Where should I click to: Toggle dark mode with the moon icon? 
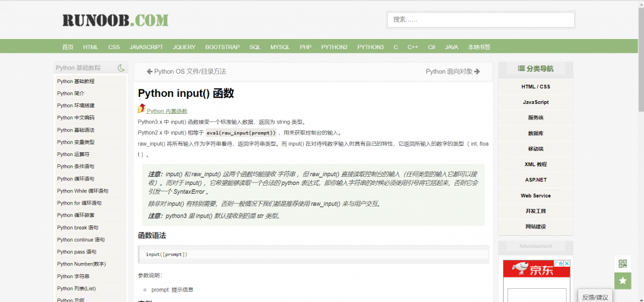point(121,68)
